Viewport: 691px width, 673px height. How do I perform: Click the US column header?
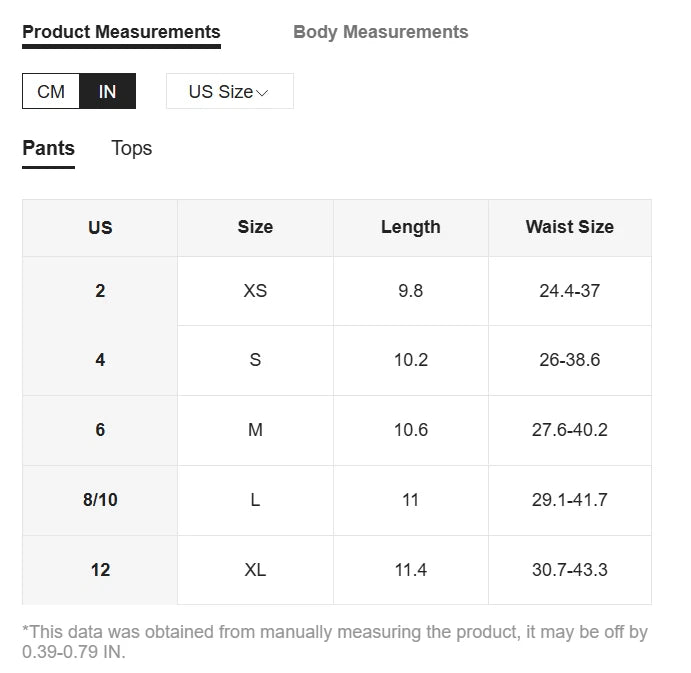click(100, 228)
